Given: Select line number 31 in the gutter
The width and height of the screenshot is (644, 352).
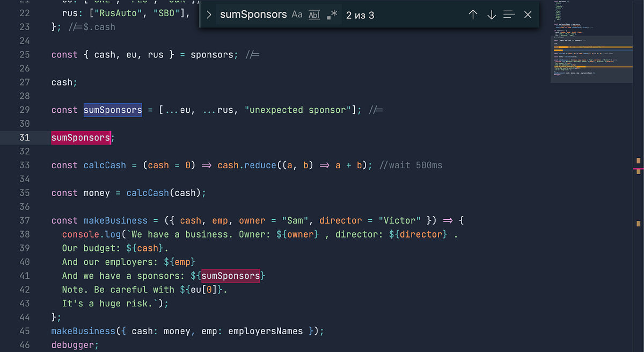Looking at the screenshot, I should (x=25, y=138).
